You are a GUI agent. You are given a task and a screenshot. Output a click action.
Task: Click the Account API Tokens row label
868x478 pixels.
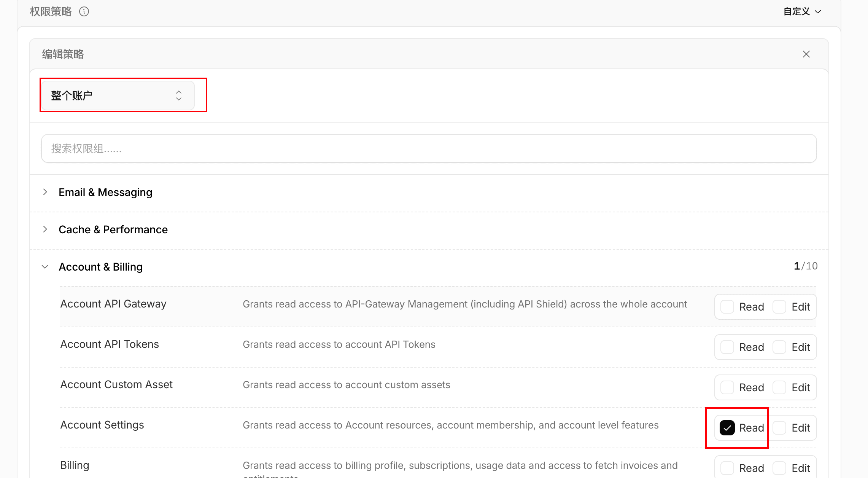110,344
